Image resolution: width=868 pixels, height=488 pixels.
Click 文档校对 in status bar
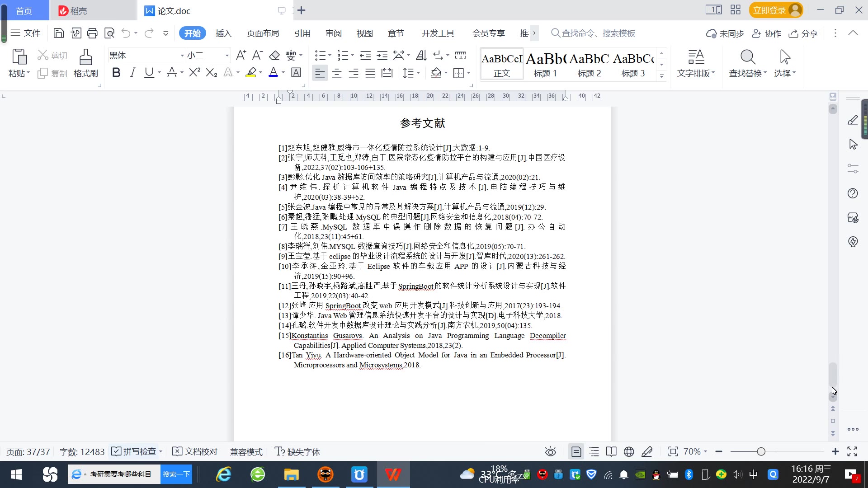point(195,451)
